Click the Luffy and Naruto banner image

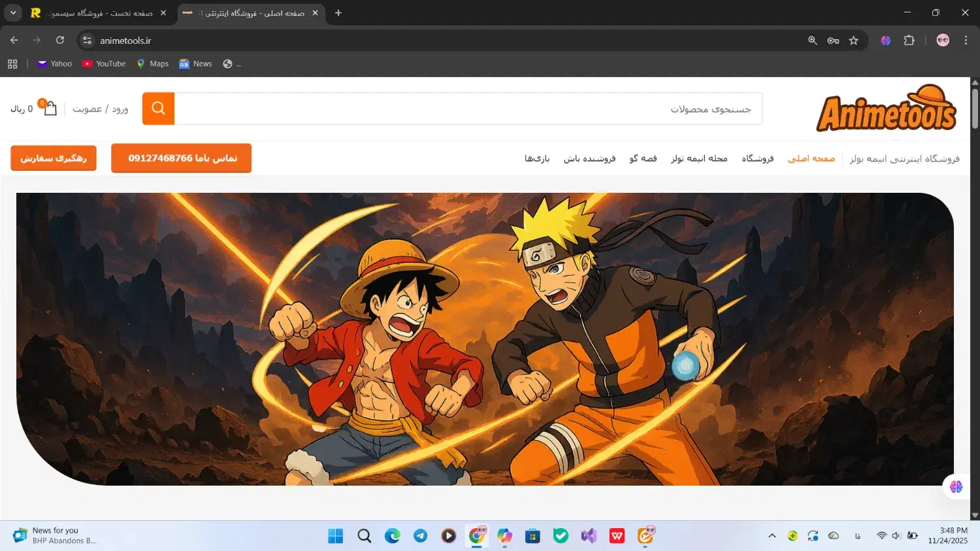tap(485, 339)
